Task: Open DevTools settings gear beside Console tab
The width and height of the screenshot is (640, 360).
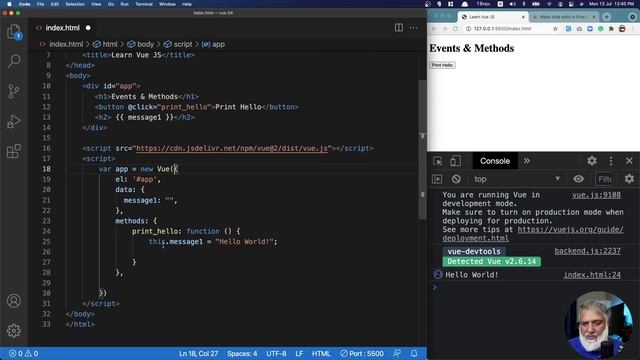Action: 592,161
